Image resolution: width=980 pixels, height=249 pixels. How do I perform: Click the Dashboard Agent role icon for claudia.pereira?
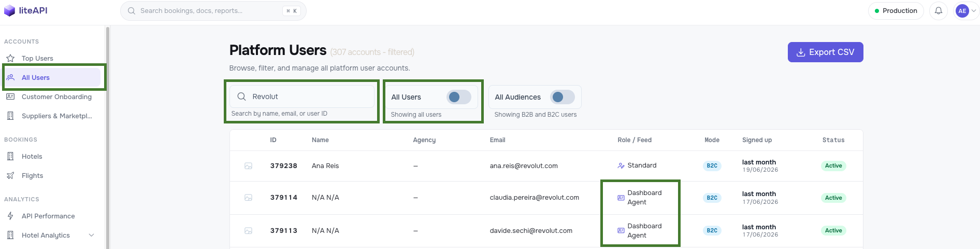(x=621, y=198)
